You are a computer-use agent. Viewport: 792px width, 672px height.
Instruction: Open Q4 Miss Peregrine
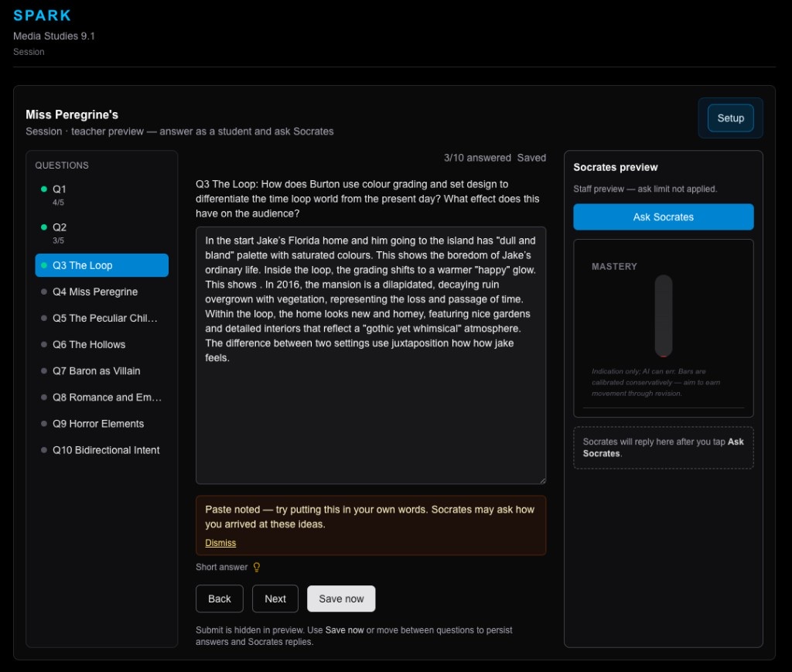101,292
